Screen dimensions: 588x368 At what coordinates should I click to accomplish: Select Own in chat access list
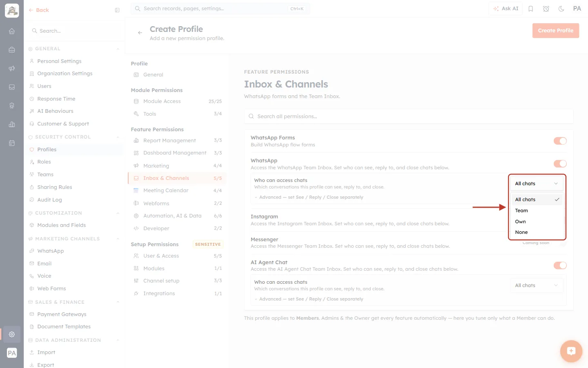[x=537, y=222]
